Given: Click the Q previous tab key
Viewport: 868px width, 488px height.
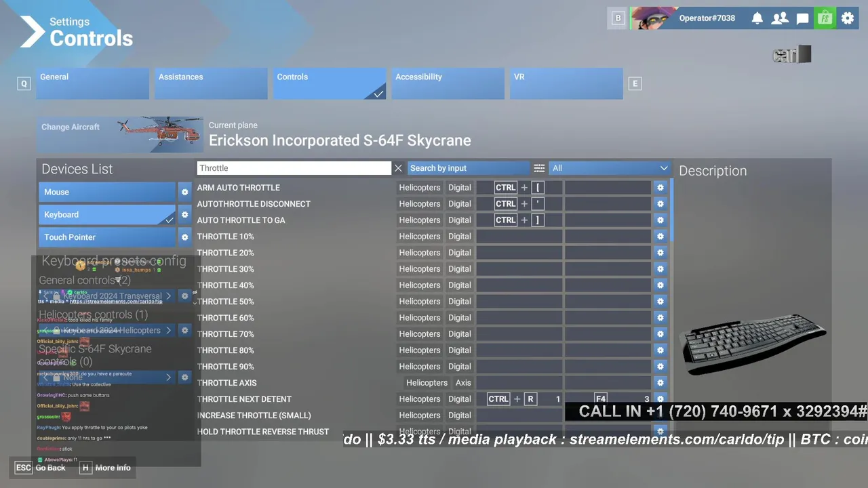Looking at the screenshot, I should pos(24,83).
